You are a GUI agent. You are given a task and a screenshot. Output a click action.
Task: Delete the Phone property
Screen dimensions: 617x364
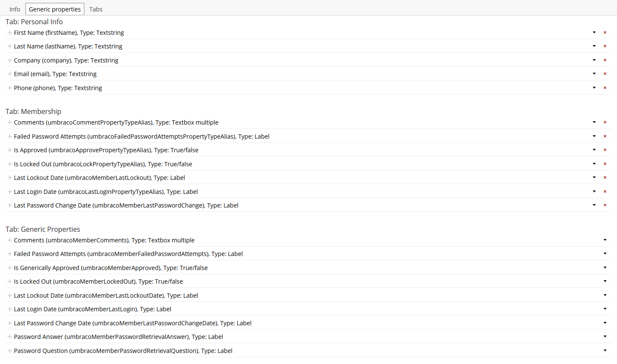coord(605,88)
